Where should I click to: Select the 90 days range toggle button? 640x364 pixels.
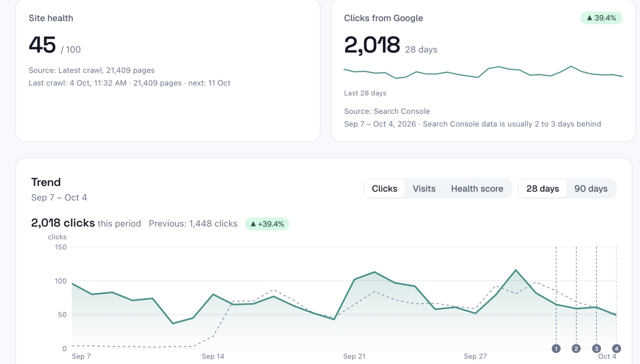(591, 188)
